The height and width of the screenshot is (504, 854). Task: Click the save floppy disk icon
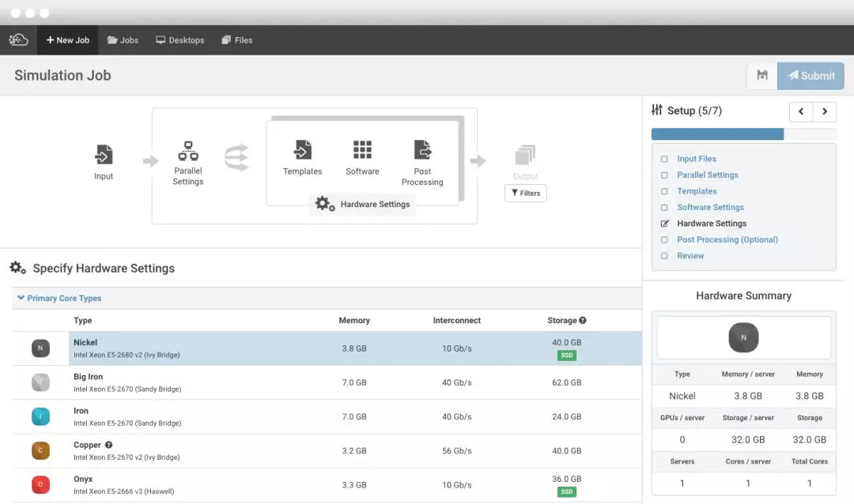click(762, 76)
